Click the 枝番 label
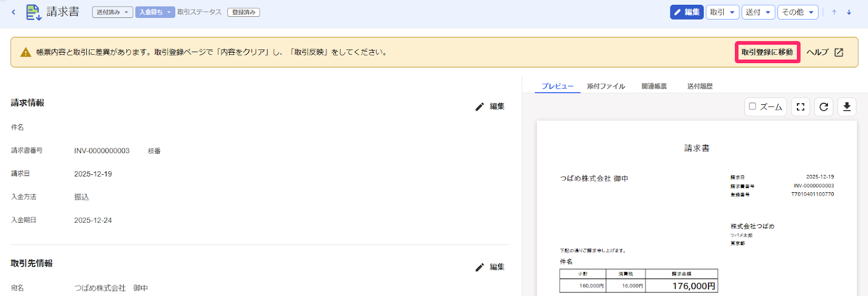 point(155,151)
